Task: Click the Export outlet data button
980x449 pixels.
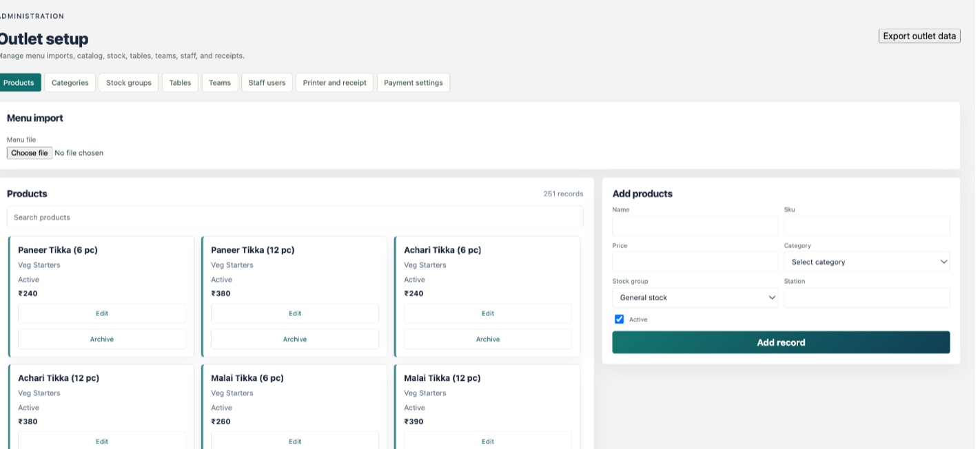Action: [x=919, y=36]
